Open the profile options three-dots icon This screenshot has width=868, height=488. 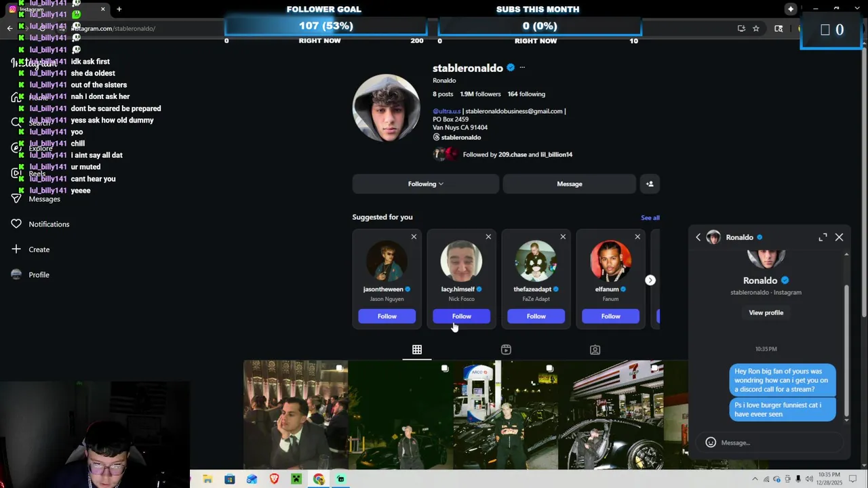click(522, 68)
